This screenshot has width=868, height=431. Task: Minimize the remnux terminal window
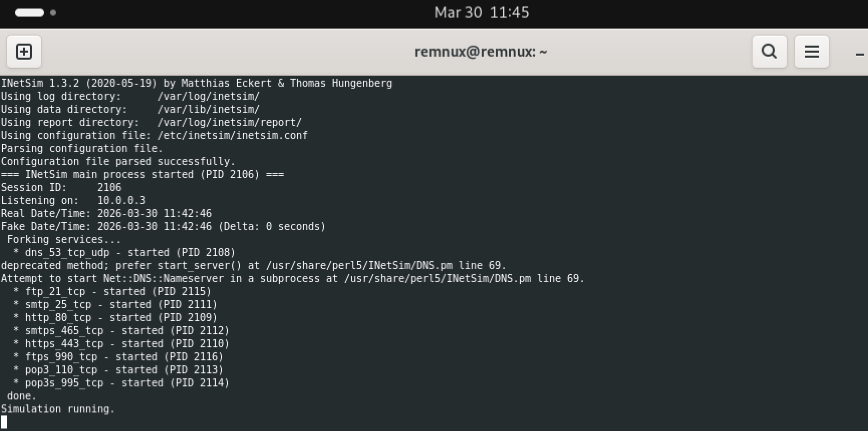pos(859,54)
